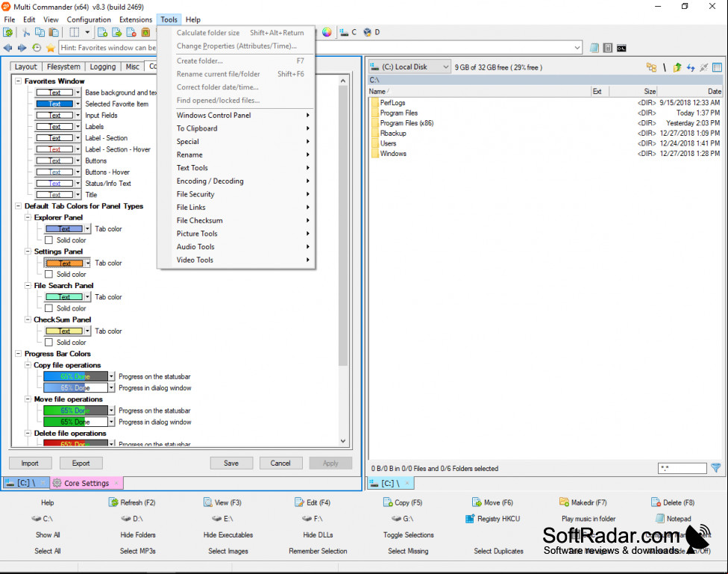Click the pack archive toolbar icon
The height and width of the screenshot is (574, 728).
[145, 32]
